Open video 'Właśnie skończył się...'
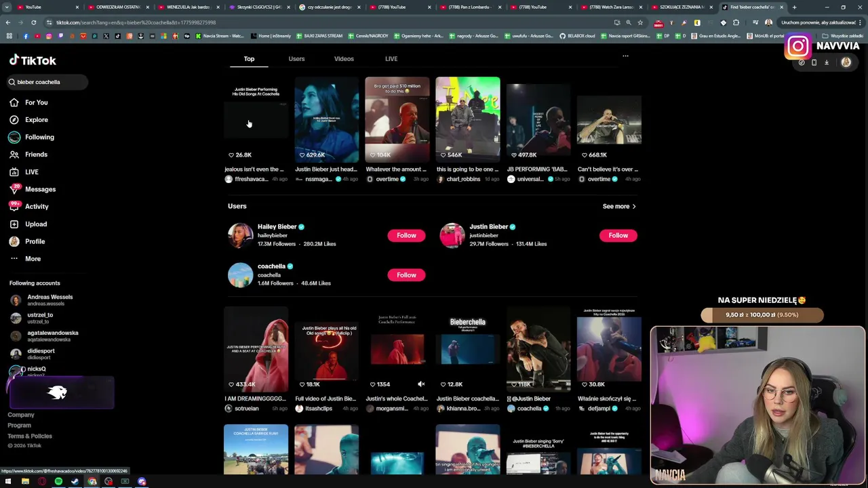 pos(608,349)
